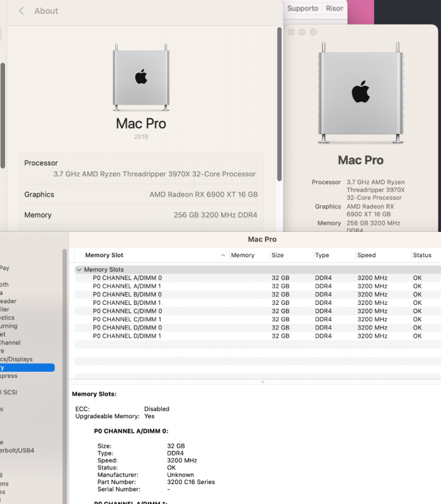441x504 pixels.
Task: Select the PCI Express sidebar item
Action: pyautogui.click(x=9, y=375)
